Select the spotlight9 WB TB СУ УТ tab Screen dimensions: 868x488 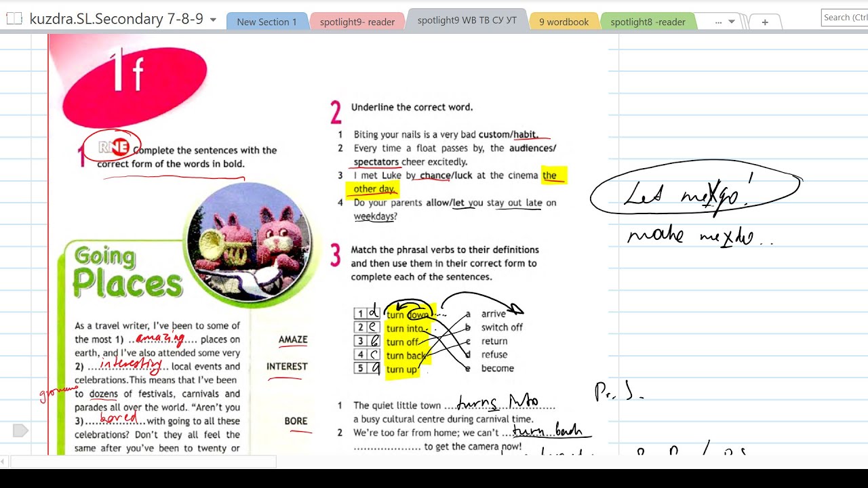pos(467,20)
